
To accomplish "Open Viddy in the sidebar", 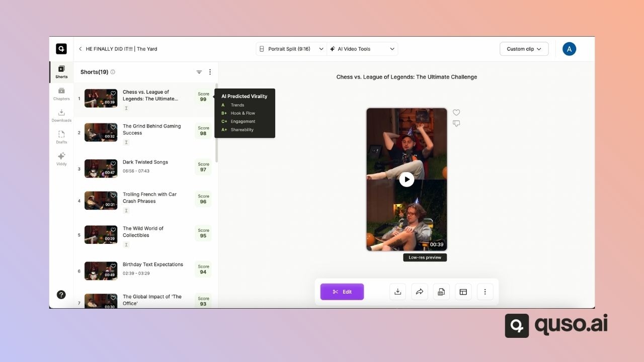I will click(x=61, y=159).
